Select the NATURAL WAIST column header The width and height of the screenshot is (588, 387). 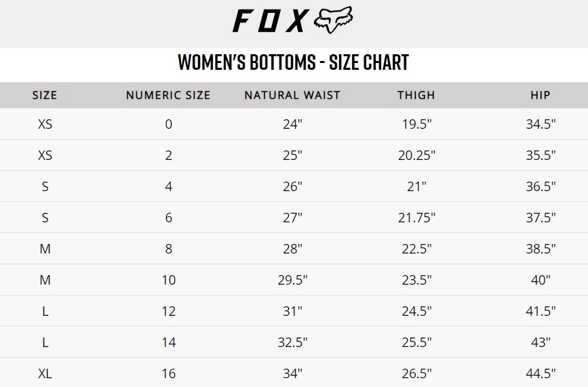tap(292, 96)
